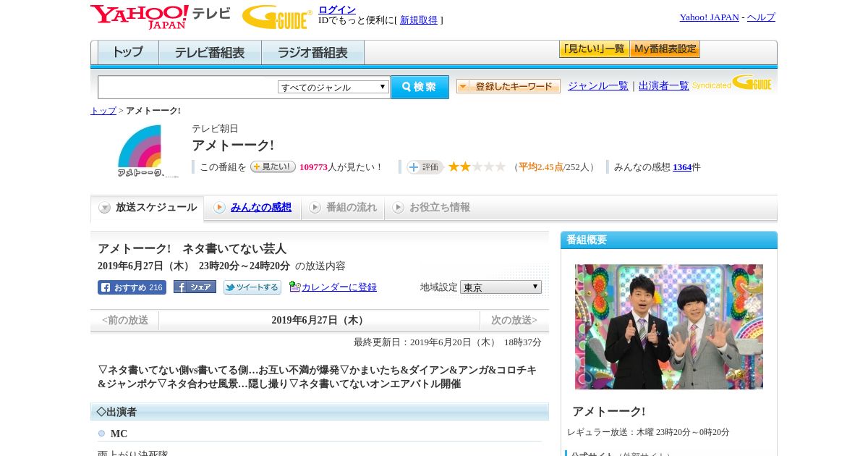Open the My番組表設定 button
868x456 pixels.
pos(665,49)
